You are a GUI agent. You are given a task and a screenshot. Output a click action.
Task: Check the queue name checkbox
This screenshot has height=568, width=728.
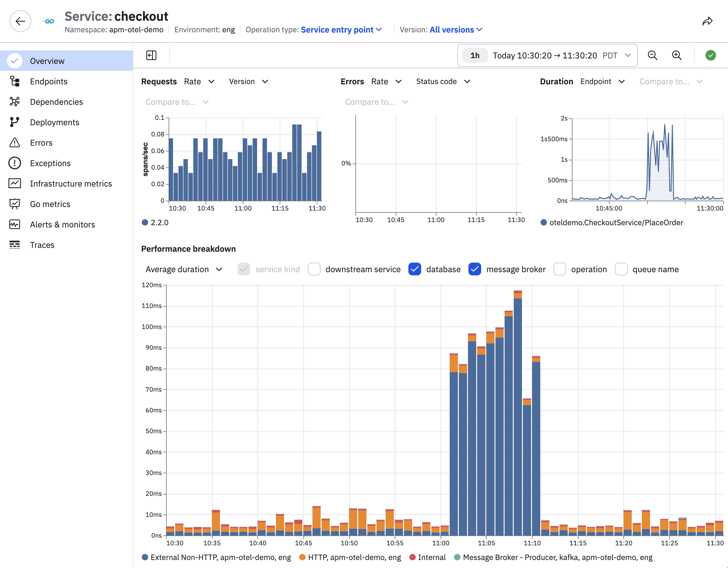(621, 269)
